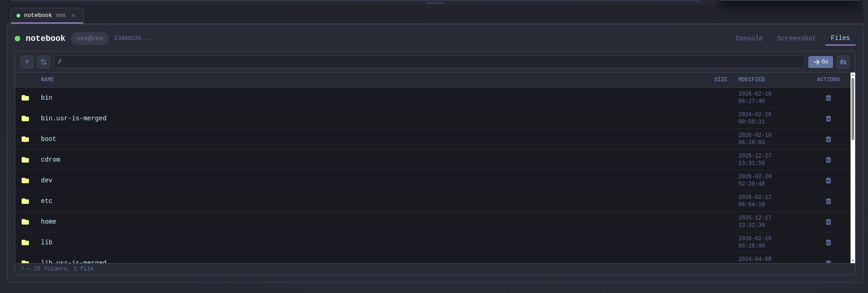
Task: Open the Screenshot tab
Action: (796, 39)
